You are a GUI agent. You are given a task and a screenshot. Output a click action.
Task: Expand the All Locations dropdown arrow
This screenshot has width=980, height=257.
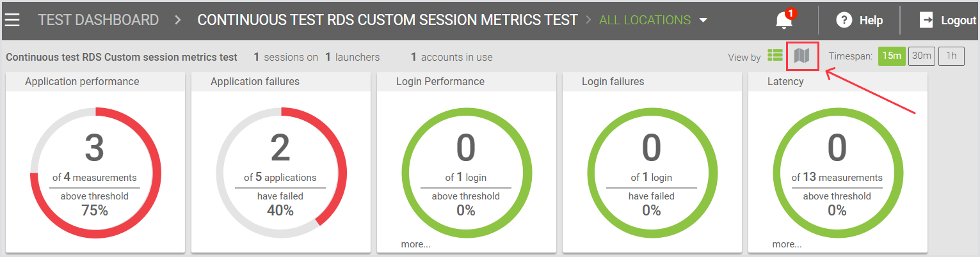click(x=703, y=20)
